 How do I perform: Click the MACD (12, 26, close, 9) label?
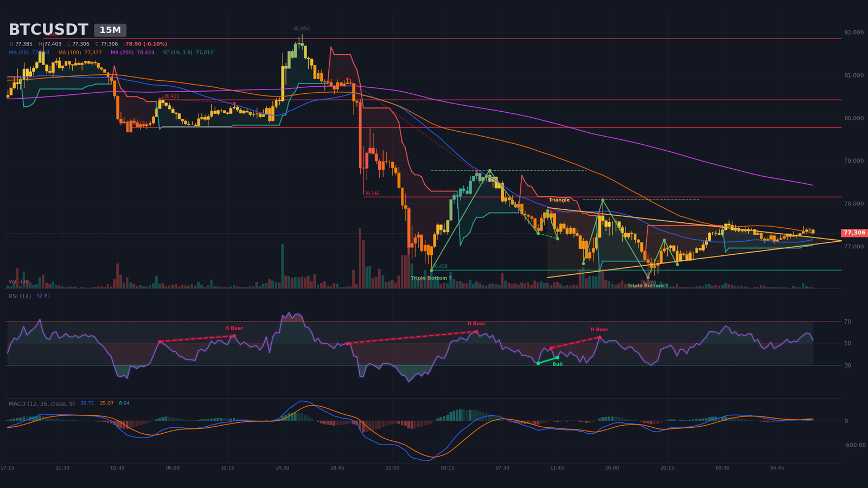point(42,403)
